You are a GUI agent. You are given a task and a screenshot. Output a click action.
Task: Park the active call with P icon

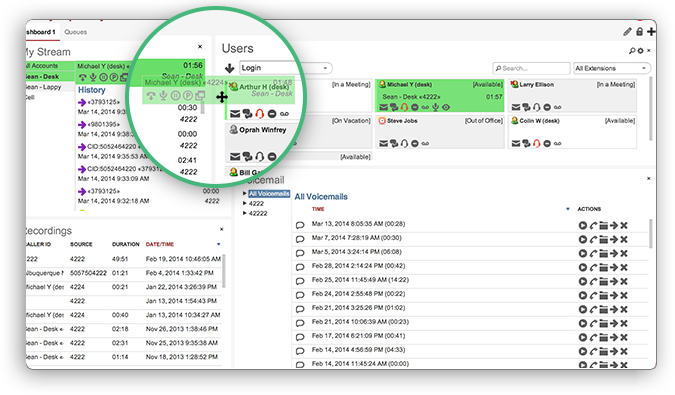114,77
